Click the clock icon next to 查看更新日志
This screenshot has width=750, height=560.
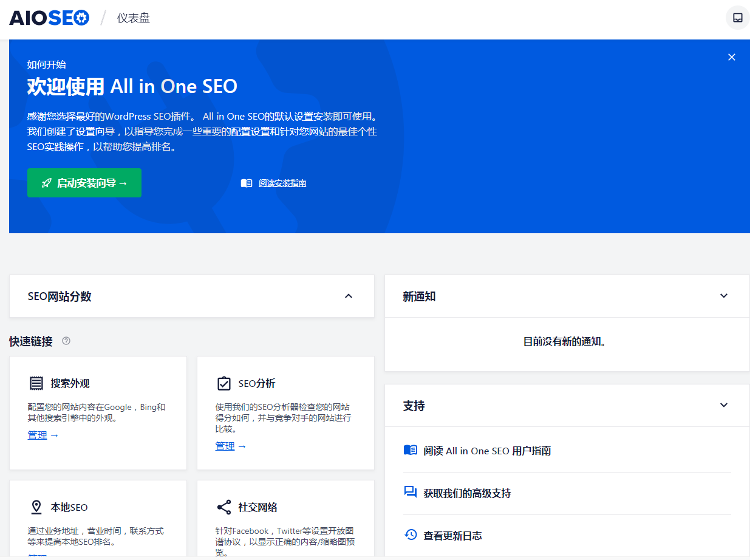[410, 535]
